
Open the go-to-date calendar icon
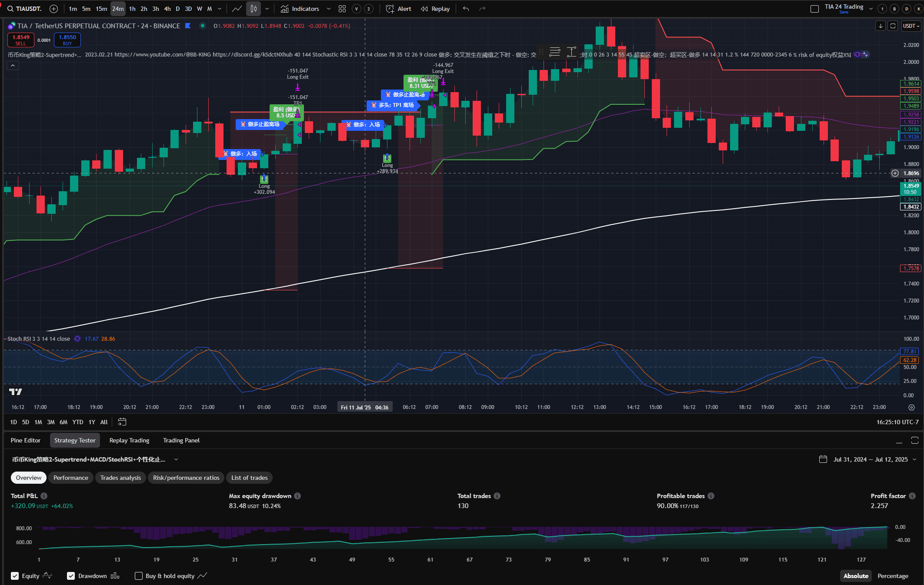click(x=122, y=422)
